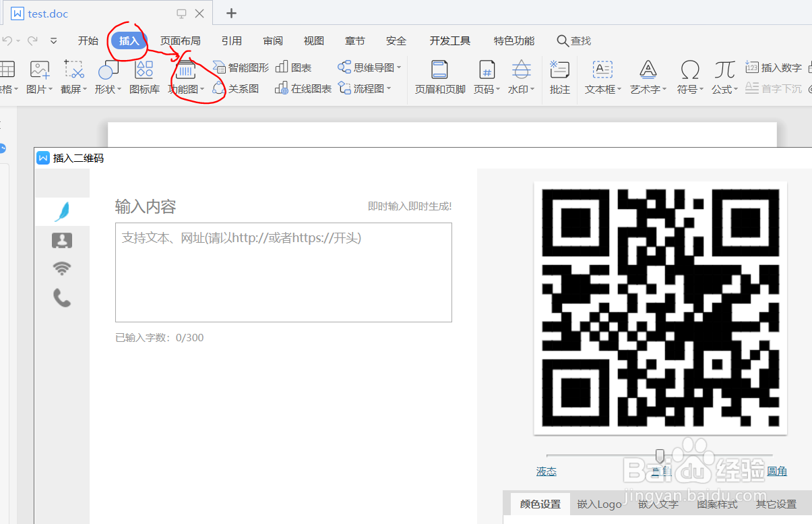Open the 流程图 flowchart tool
The width and height of the screenshot is (812, 524).
[364, 88]
